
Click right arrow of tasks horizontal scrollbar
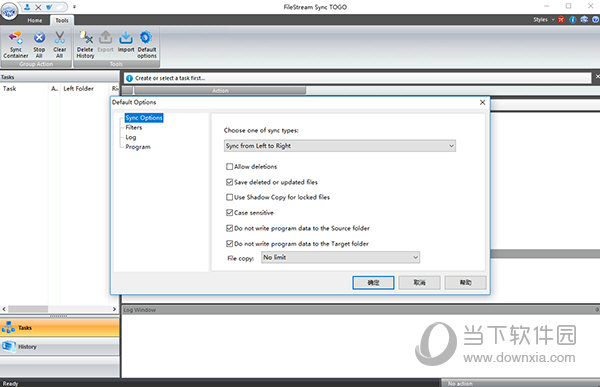114,309
